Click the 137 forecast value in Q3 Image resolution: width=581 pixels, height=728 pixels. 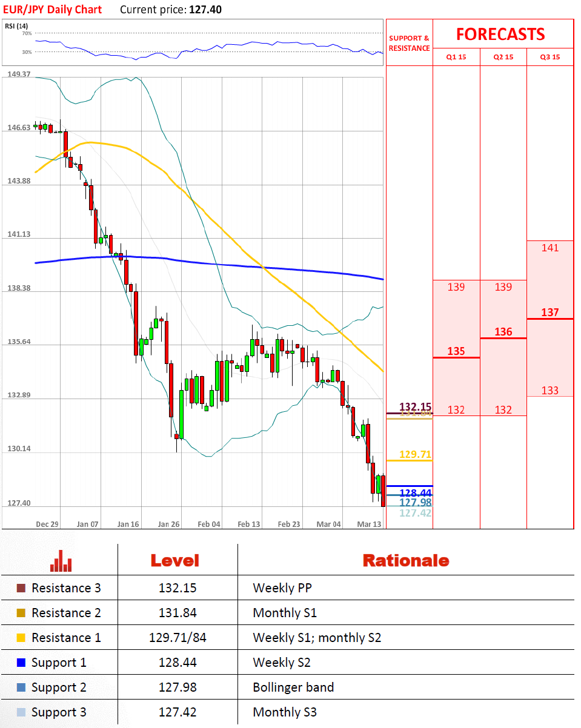coord(549,313)
